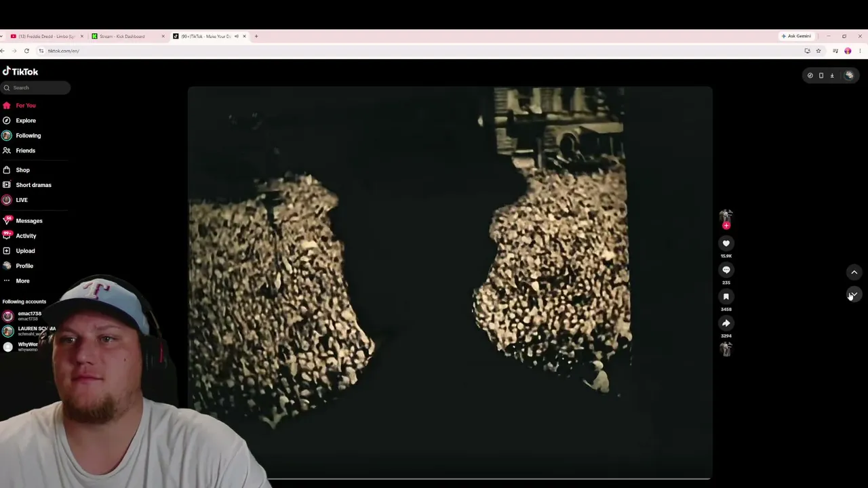Share the video via arrow icon
868x488 pixels.
726,323
